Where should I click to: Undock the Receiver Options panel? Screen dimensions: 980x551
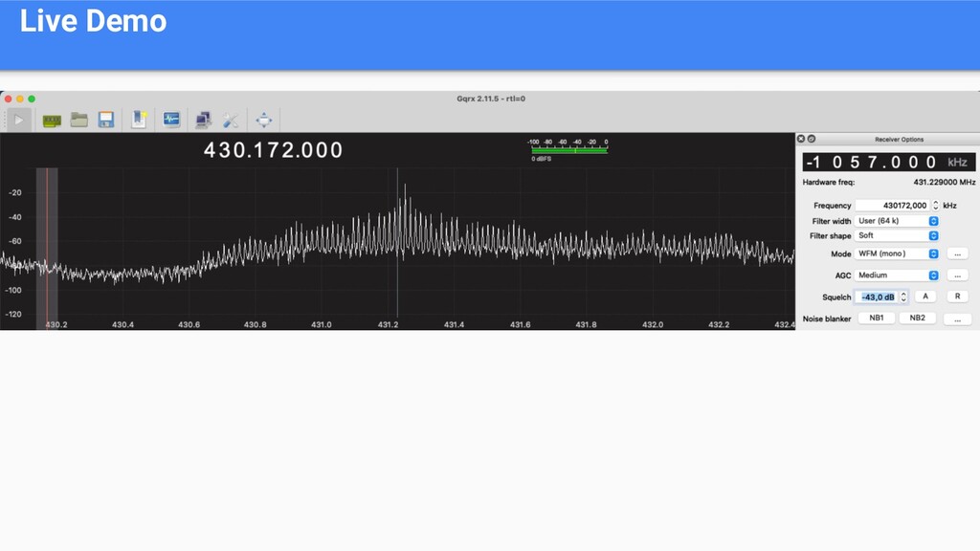(x=812, y=139)
